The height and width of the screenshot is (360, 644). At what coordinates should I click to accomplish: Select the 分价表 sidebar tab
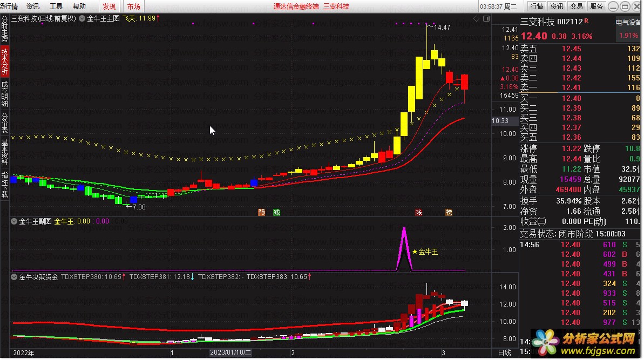click(4, 123)
